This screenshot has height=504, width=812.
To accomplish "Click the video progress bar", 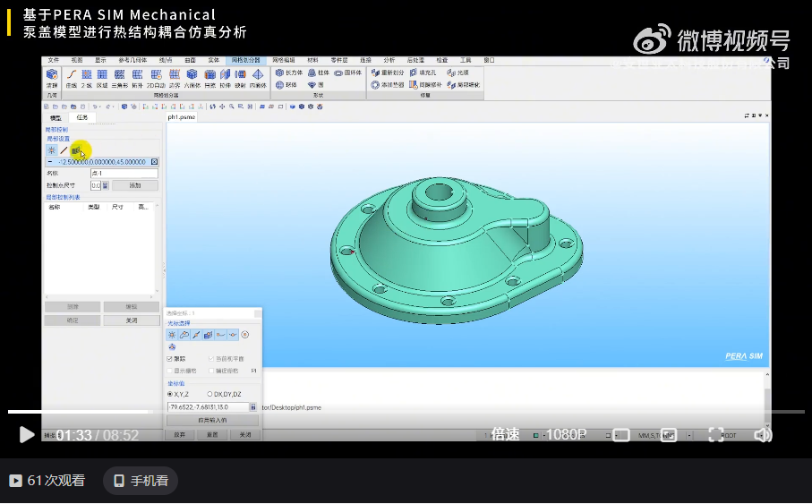I will pos(406,412).
